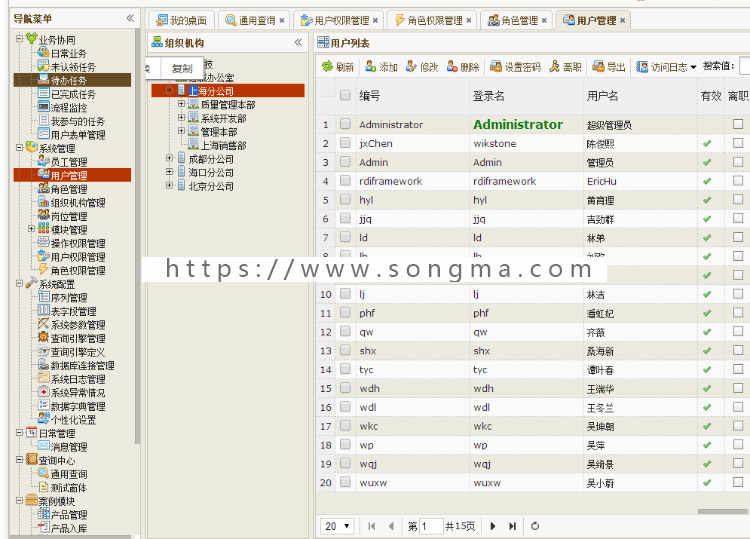Viewport: 750px width, 539px height.
Task: Open 角色管理 in the navigation tree
Action: point(68,189)
